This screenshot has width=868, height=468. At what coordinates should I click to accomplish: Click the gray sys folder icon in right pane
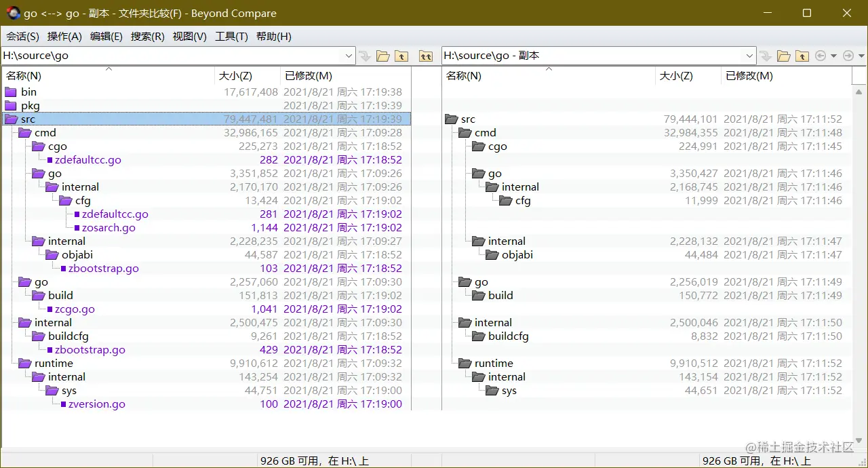[x=492, y=391]
